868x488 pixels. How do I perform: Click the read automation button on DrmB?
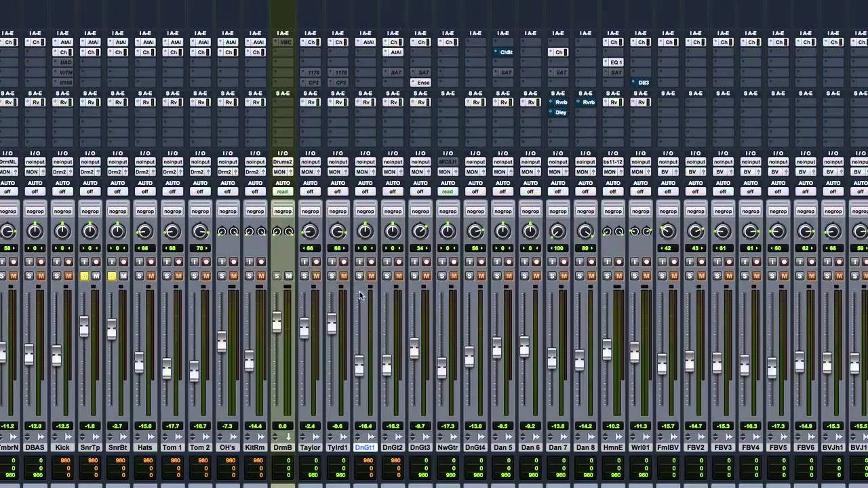pyautogui.click(x=283, y=192)
